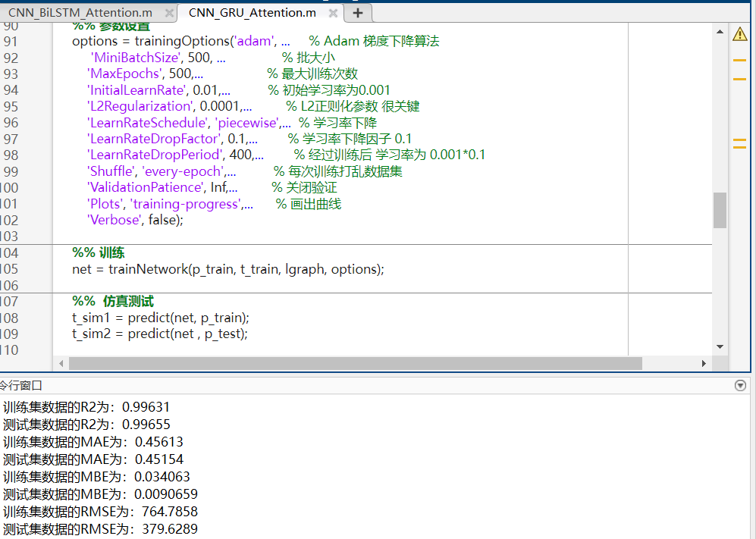Close the CNN_GRU_Attention.m tab
756x539 pixels.
[333, 14]
